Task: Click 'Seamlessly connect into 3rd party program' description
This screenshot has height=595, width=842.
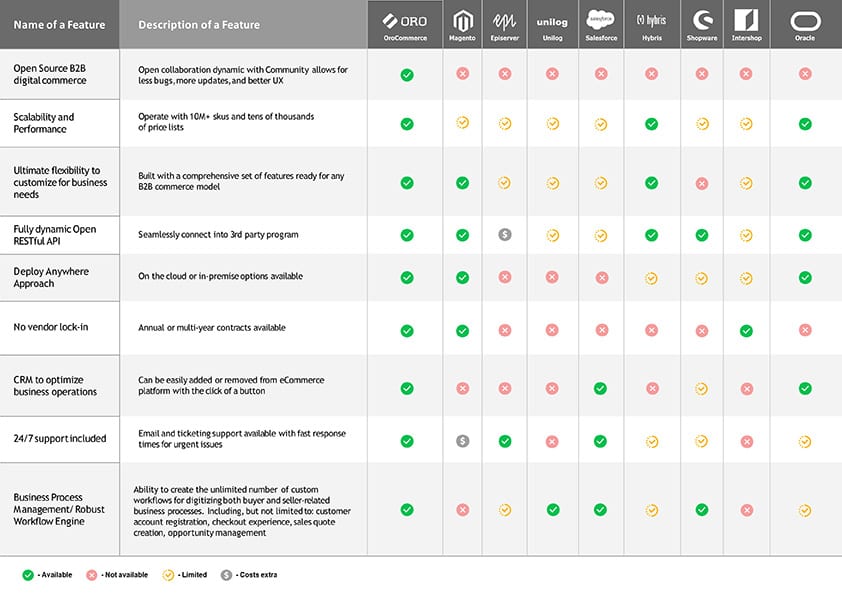Action: tap(218, 235)
